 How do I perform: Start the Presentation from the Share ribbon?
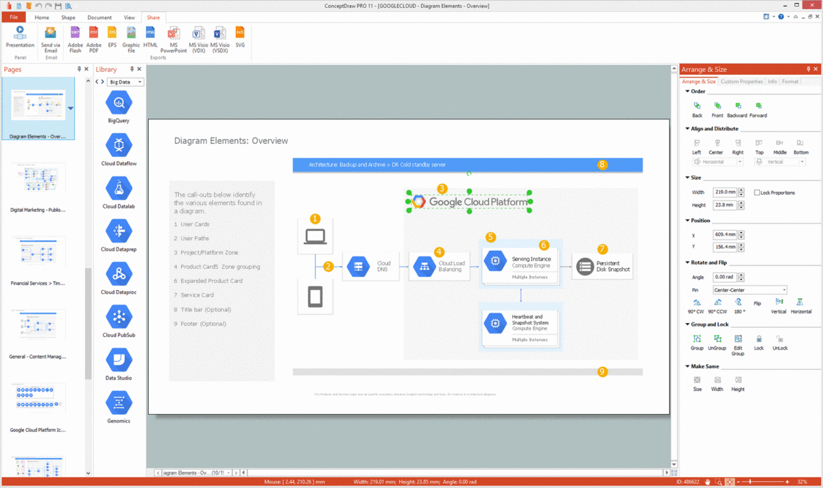20,36
